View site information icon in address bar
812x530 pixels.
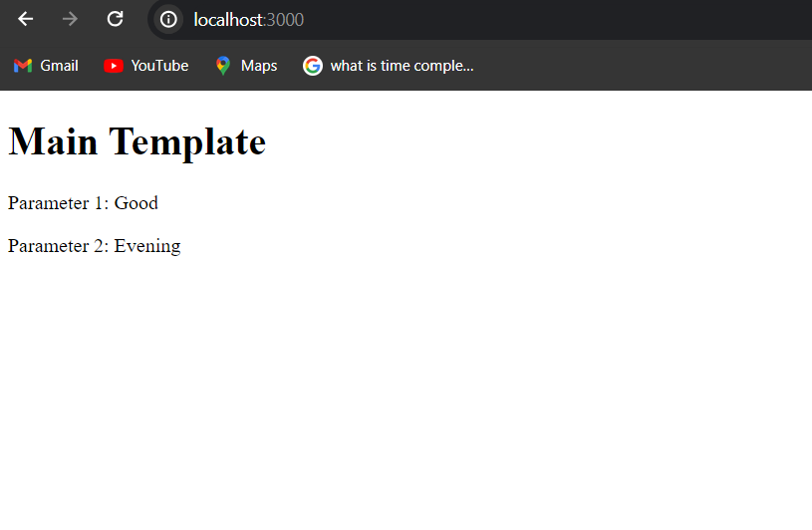[x=168, y=20]
